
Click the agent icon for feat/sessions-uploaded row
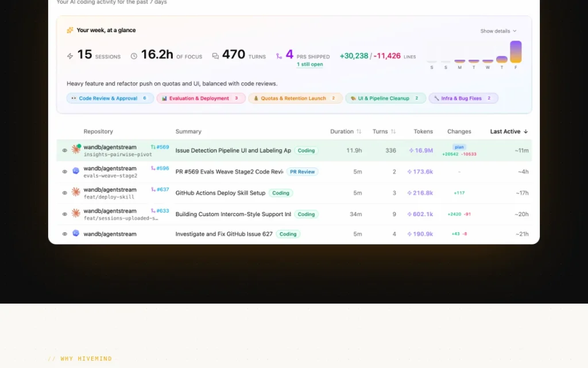pyautogui.click(x=76, y=213)
